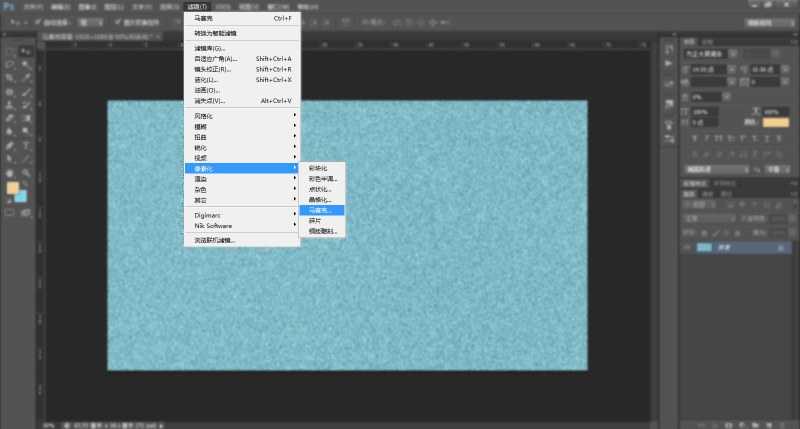Choose 马赛克 (Mosaic) in the pixelate submenu

tap(322, 210)
